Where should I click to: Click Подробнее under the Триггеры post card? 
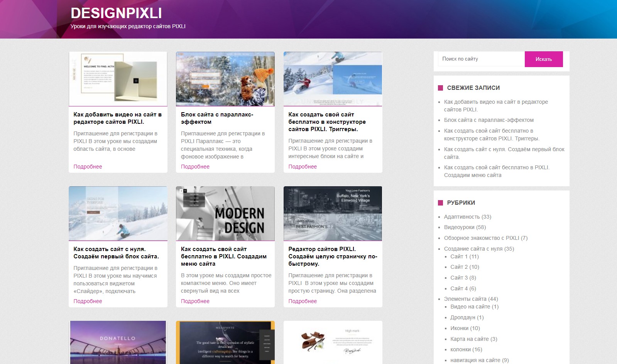point(303,167)
